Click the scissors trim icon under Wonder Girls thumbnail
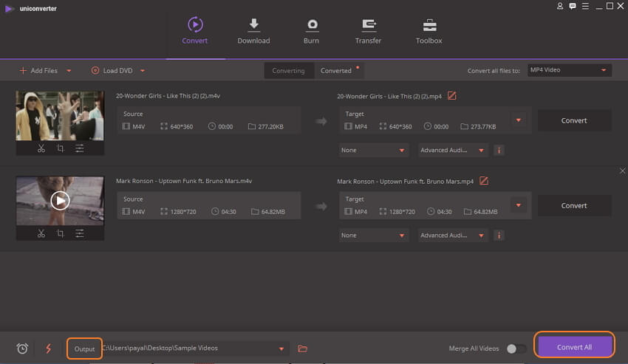This screenshot has width=628, height=364. point(41,148)
